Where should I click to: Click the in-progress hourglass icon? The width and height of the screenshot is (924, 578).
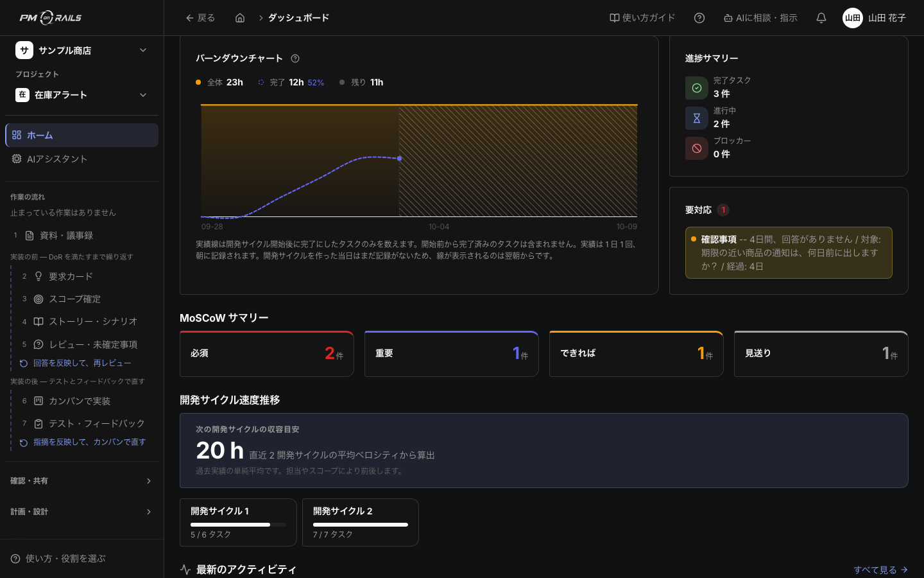697,118
